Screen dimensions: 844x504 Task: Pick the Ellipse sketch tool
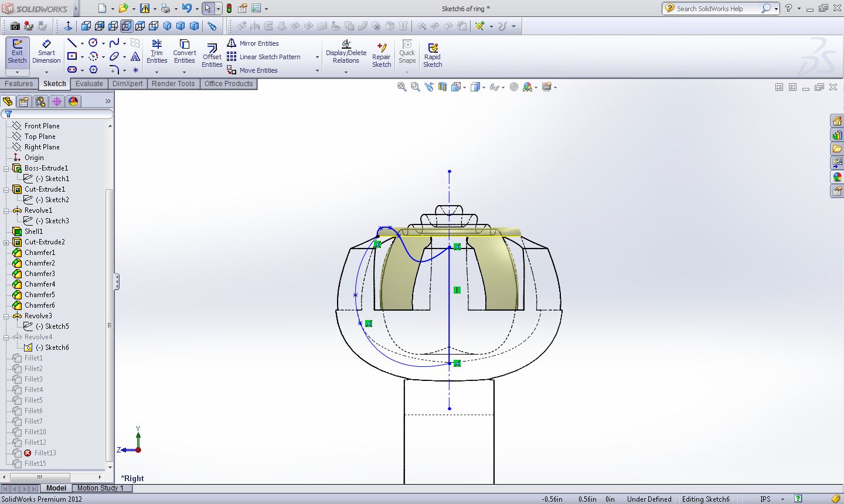tap(114, 56)
